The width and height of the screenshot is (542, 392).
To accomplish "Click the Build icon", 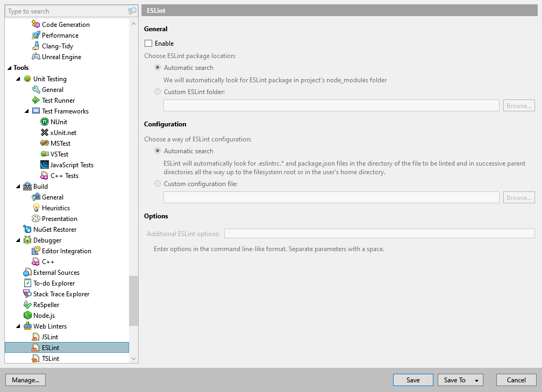I will pyautogui.click(x=27, y=186).
